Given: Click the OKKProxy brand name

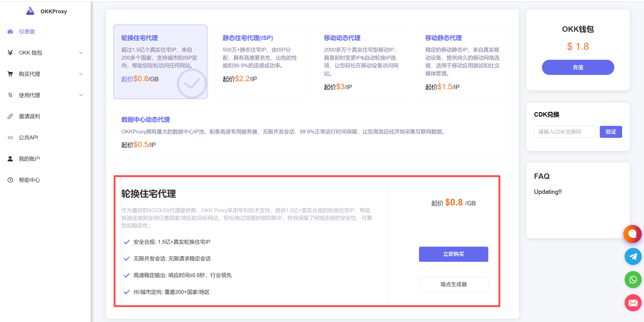Looking at the screenshot, I should (x=54, y=12).
